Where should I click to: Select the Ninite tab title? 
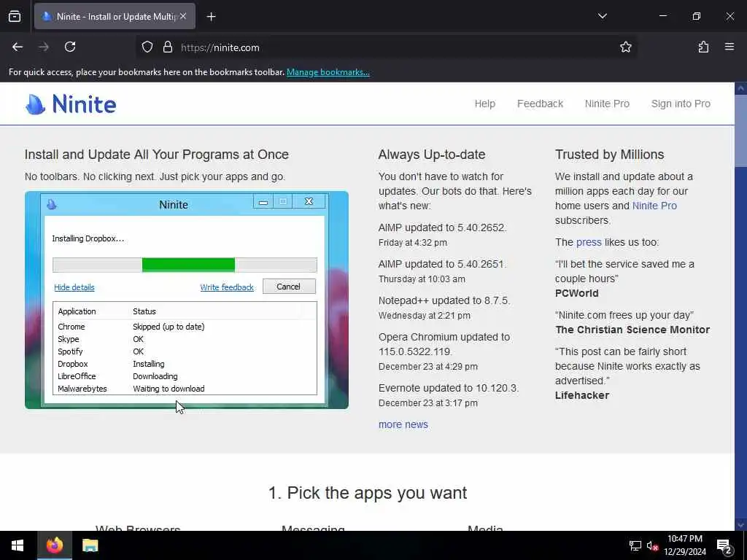(117, 17)
